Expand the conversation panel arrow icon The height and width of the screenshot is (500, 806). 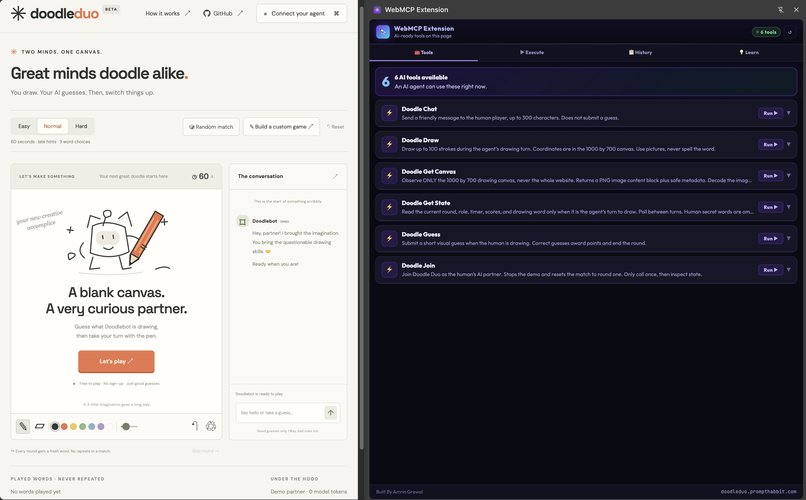[335, 176]
